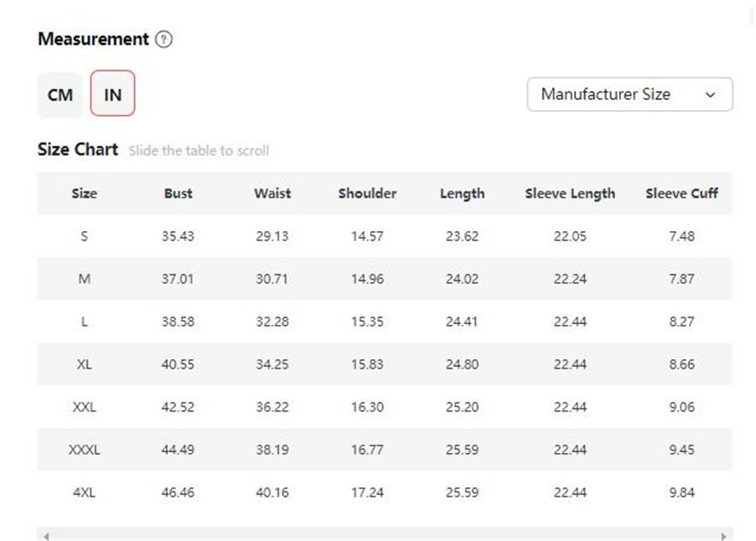Click length value 24.41

pyautogui.click(x=462, y=322)
